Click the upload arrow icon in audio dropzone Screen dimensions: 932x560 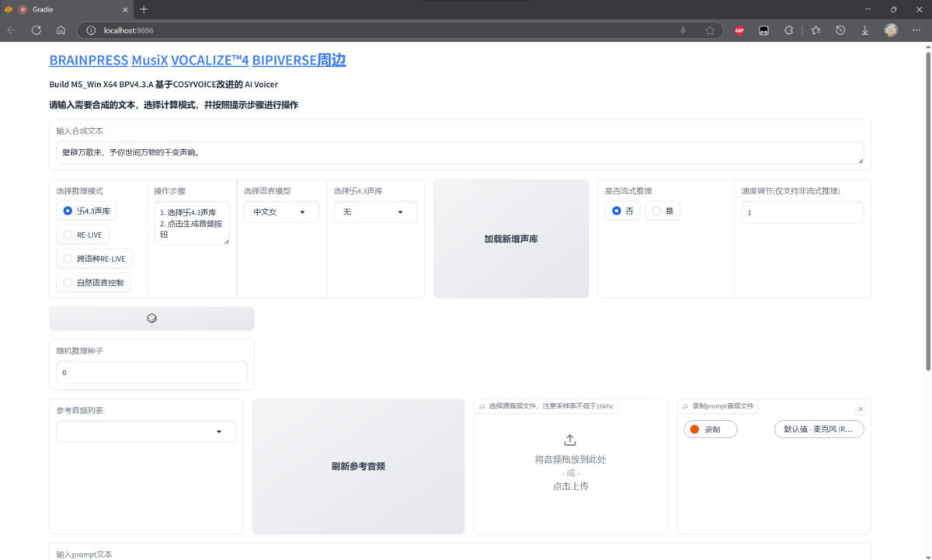pos(570,440)
